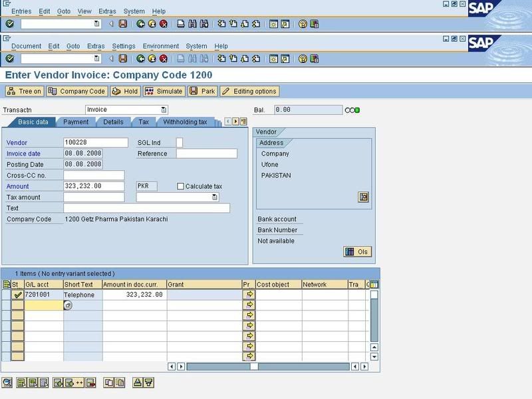Click the table settings icon at the grid's top-right corner
This screenshot has height=399, width=532.
coord(374,285)
